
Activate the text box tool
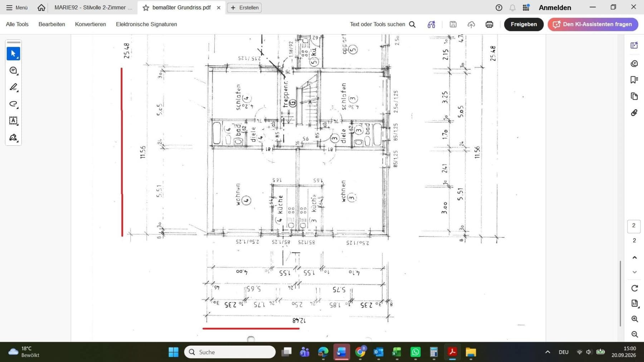tap(13, 121)
